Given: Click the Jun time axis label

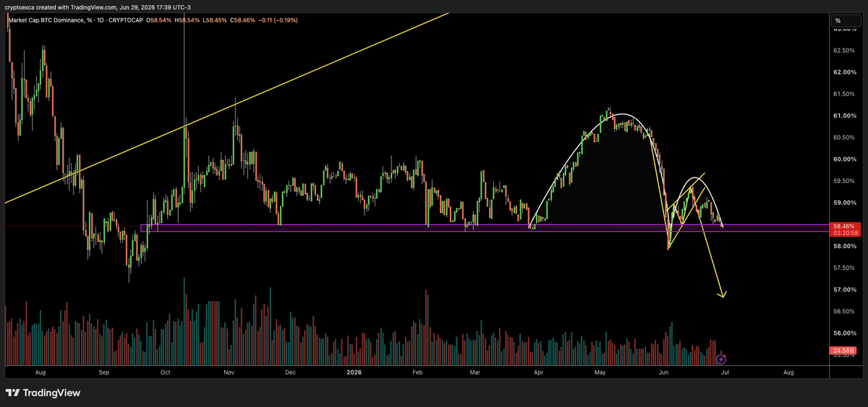Looking at the screenshot, I should [x=663, y=372].
